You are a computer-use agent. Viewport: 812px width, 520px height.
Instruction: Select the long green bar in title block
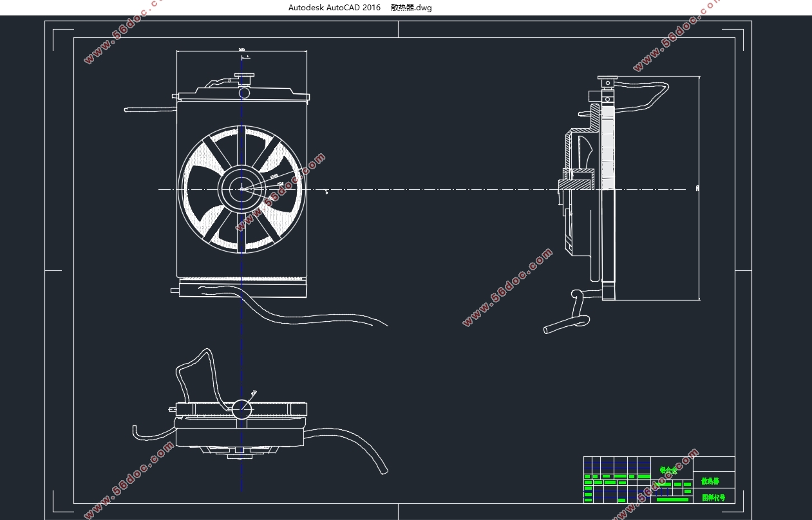tap(672, 499)
